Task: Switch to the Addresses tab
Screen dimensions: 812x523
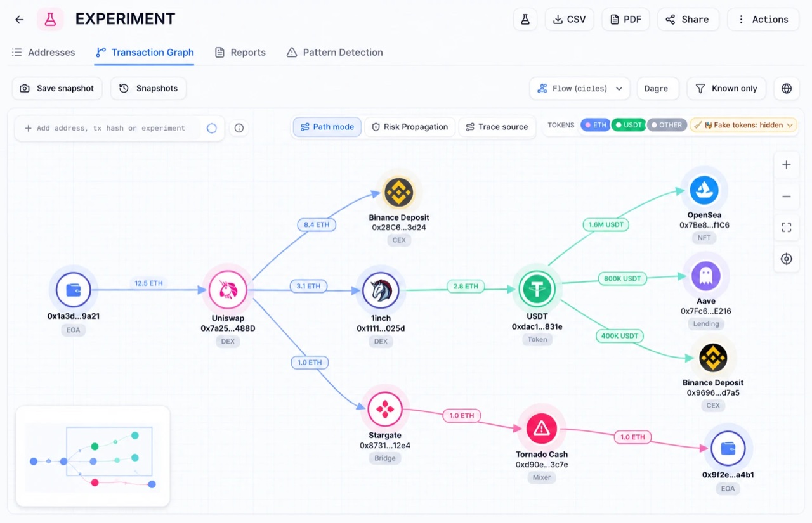Action: [44, 53]
